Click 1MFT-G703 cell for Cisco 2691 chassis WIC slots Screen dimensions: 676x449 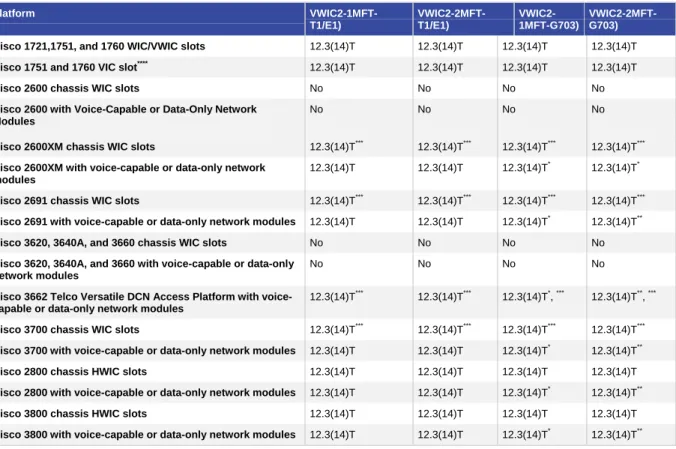click(x=529, y=200)
